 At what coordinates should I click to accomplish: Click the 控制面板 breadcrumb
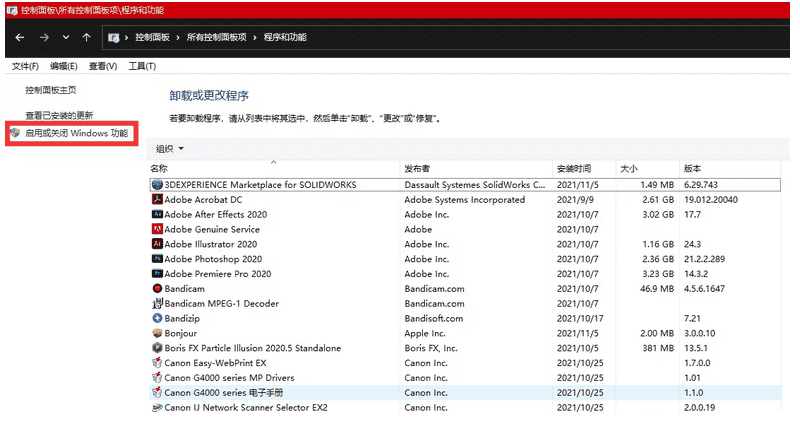152,37
